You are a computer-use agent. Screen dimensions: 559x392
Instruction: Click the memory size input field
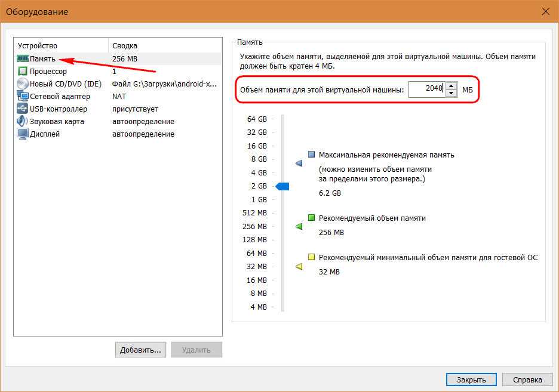426,89
